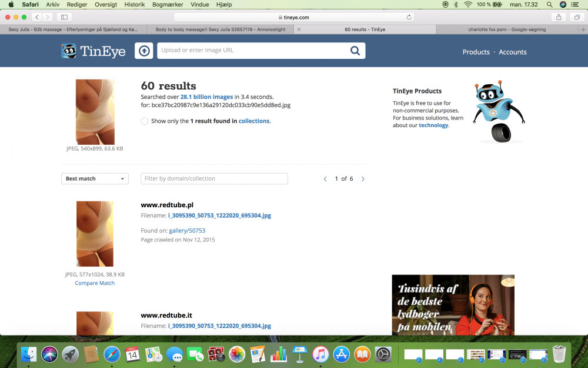Open Spotlight search in the menu bar
The image size is (588, 368).
click(549, 5)
